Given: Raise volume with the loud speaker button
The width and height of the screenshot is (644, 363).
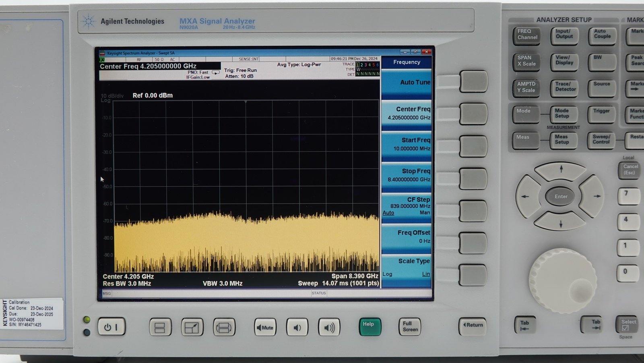Looking at the screenshot, I should 329,327.
